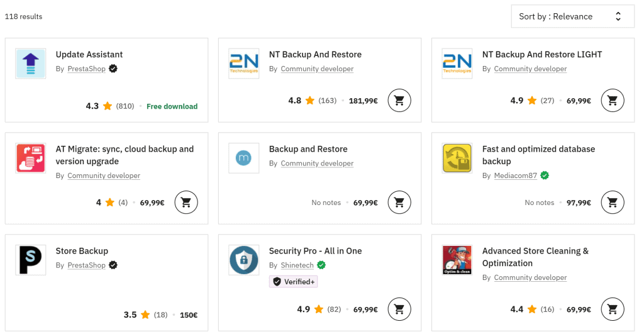The width and height of the screenshot is (644, 334).
Task: Open the Update Assistant module icon
Action: coord(30,64)
